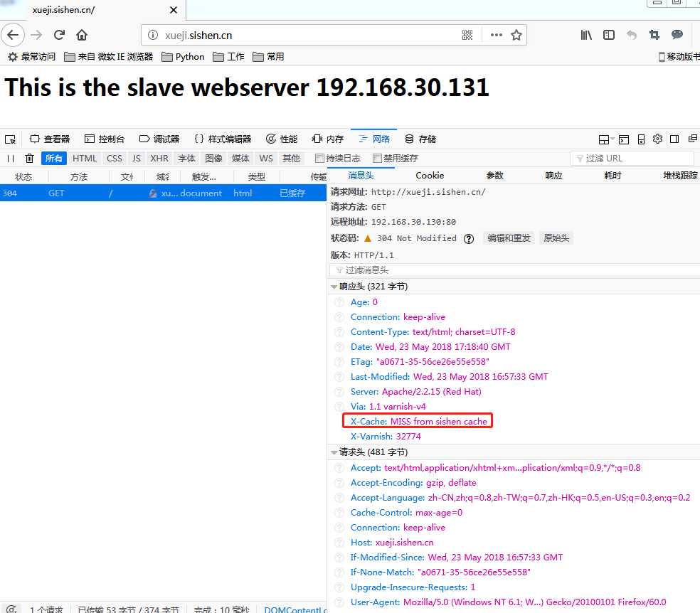Switch to the 查看器 devtools tab

click(x=50, y=139)
